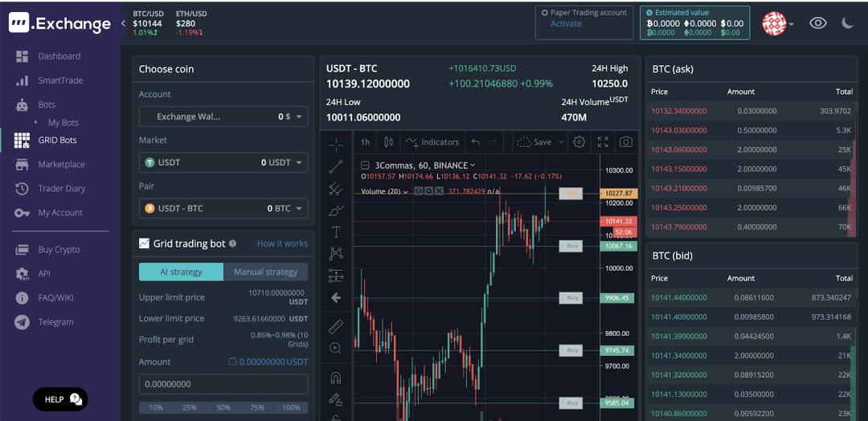Expand the 3Commas, 60, BINANCE symbol chevron
Screen dimensions: 868x421
tap(473, 165)
